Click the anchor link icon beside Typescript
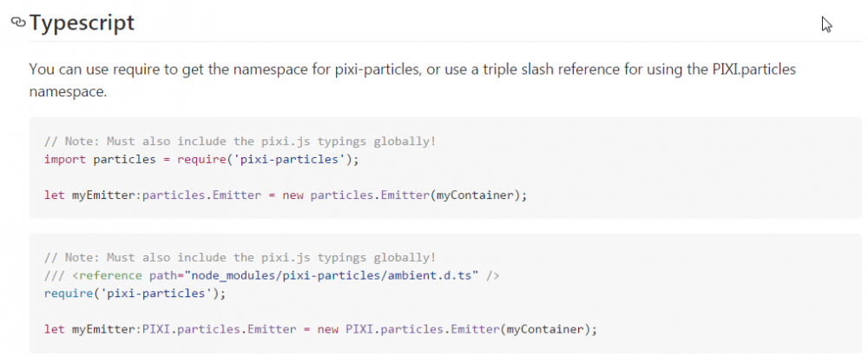868x357 pixels. tap(18, 23)
